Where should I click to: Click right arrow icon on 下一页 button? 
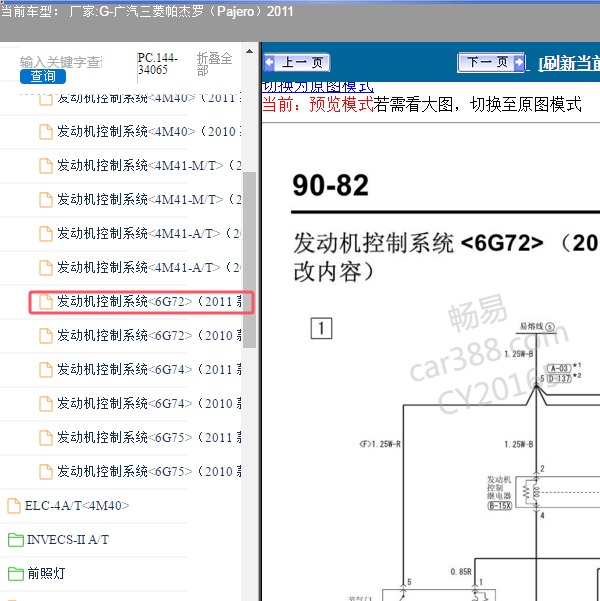pyautogui.click(x=518, y=62)
